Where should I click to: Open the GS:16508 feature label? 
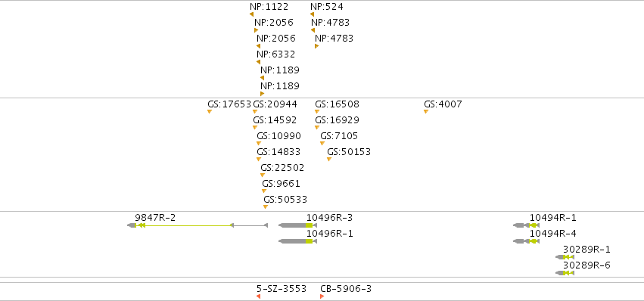pyautogui.click(x=338, y=104)
